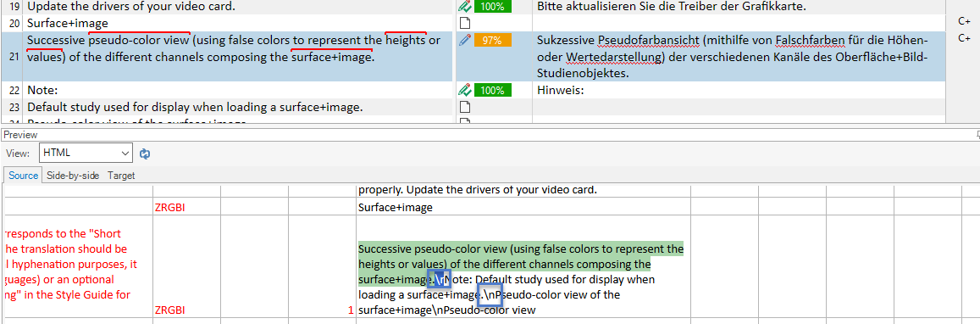This screenshot has height=324, width=980.
Task: Click the green highlighted preview text
Action: [521, 263]
